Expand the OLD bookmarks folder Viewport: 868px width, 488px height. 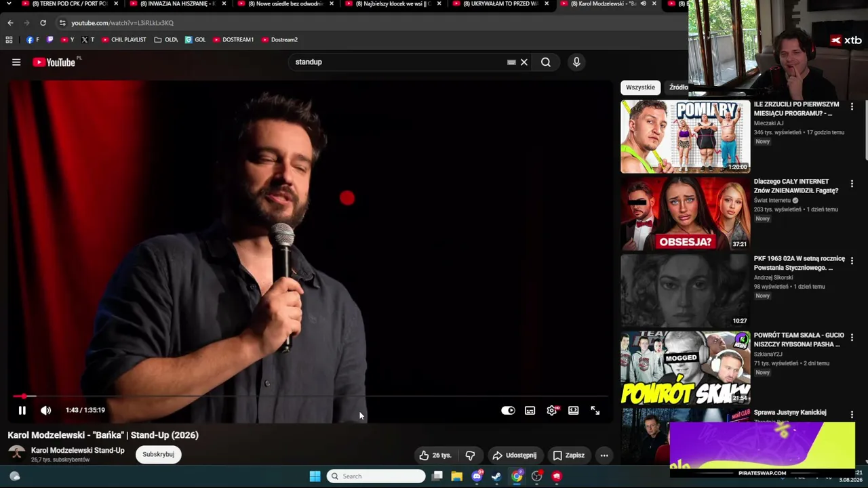point(166,40)
